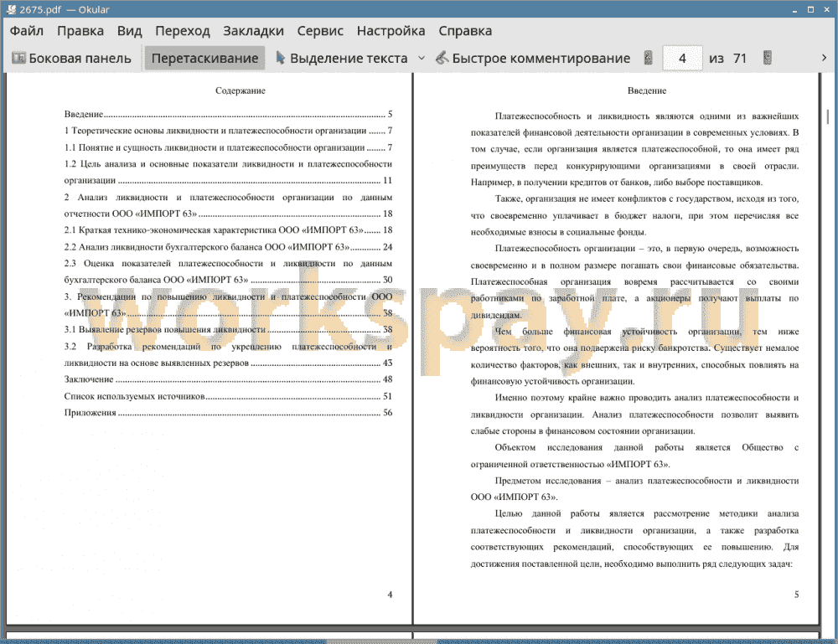Enable the Перетаскивание browse mode

(x=204, y=59)
